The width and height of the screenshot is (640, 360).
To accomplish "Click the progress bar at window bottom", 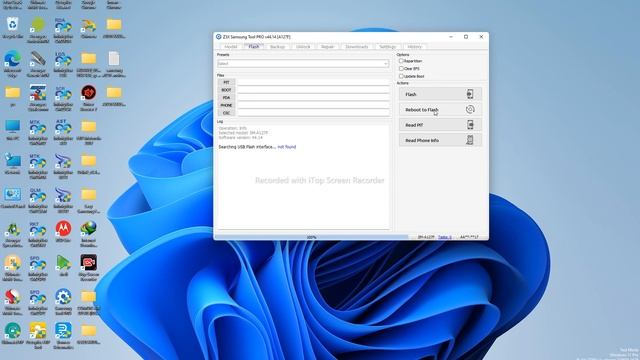I will coord(311,237).
